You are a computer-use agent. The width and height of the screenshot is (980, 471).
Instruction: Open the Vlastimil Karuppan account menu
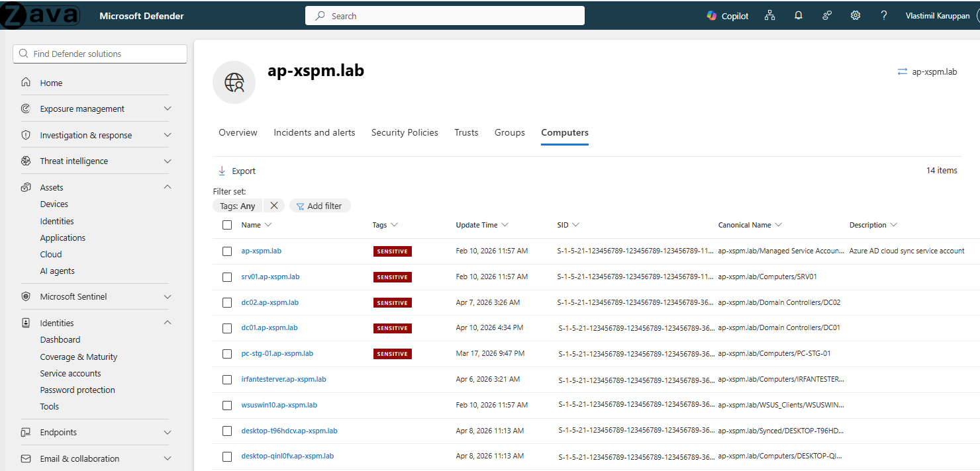coord(938,16)
